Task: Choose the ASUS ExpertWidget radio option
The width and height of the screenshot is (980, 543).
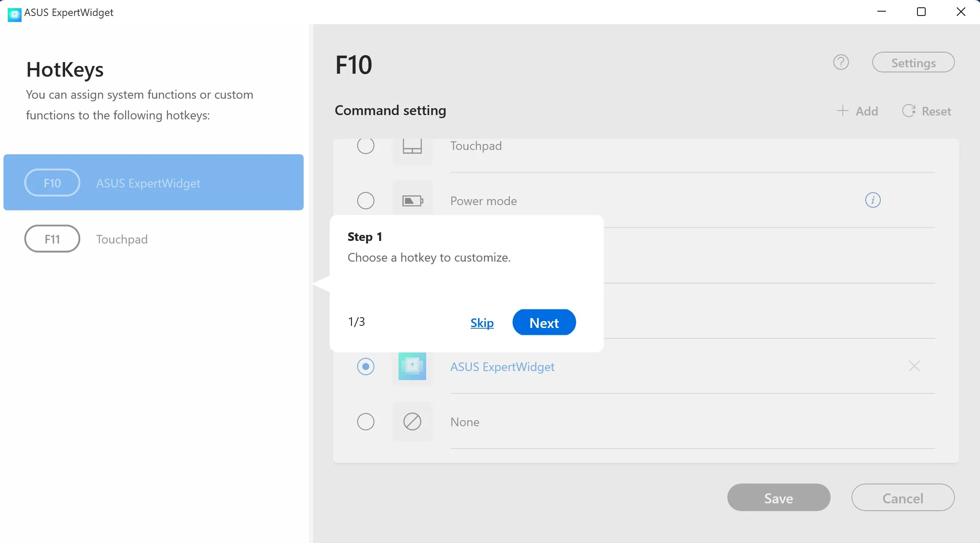Action: pos(365,366)
